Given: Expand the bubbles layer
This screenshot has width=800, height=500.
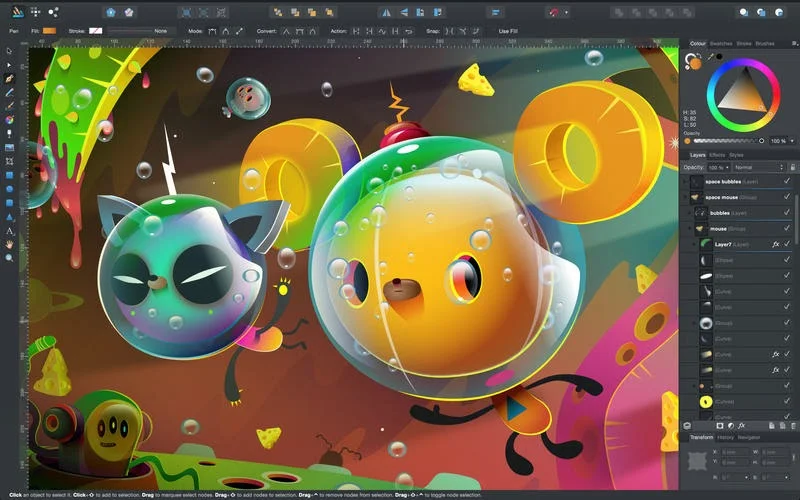Looking at the screenshot, I should [689, 213].
